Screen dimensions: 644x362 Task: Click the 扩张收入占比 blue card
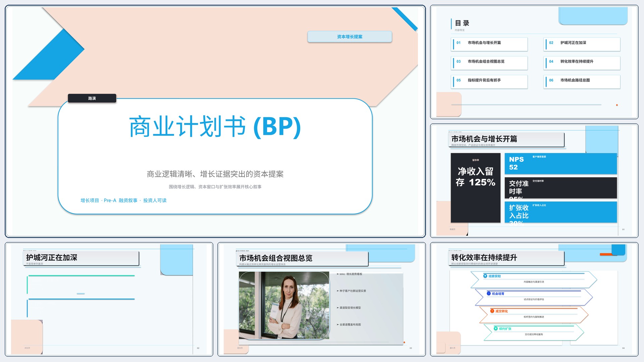pos(561,212)
